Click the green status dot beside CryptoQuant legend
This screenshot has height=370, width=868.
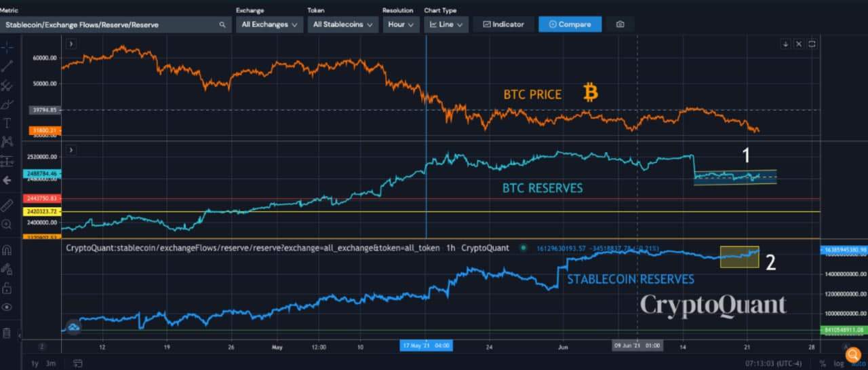coord(524,248)
